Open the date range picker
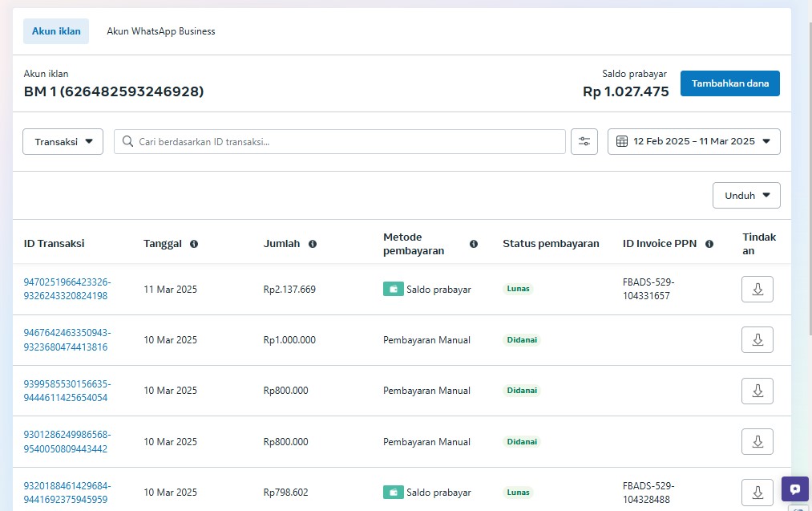The height and width of the screenshot is (511, 812). pyautogui.click(x=693, y=141)
